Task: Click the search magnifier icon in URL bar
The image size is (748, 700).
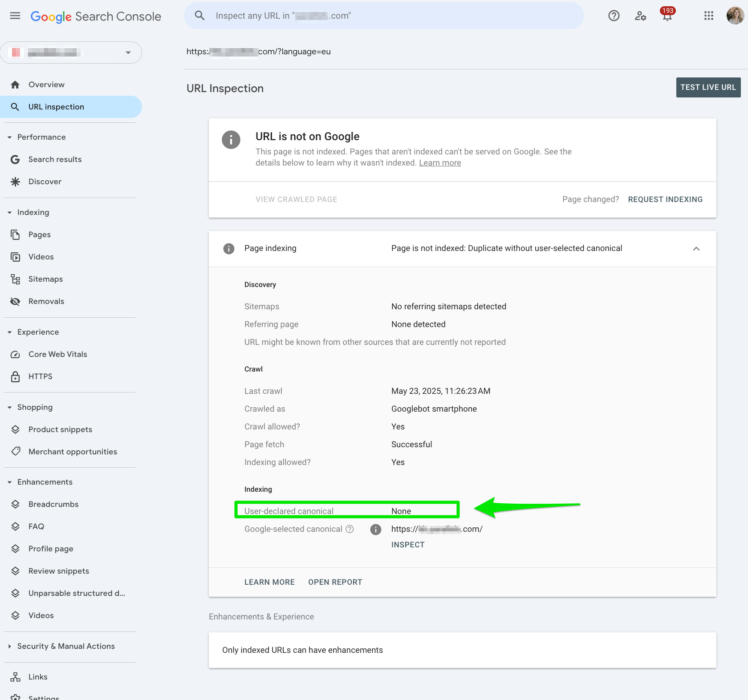Action: point(199,16)
